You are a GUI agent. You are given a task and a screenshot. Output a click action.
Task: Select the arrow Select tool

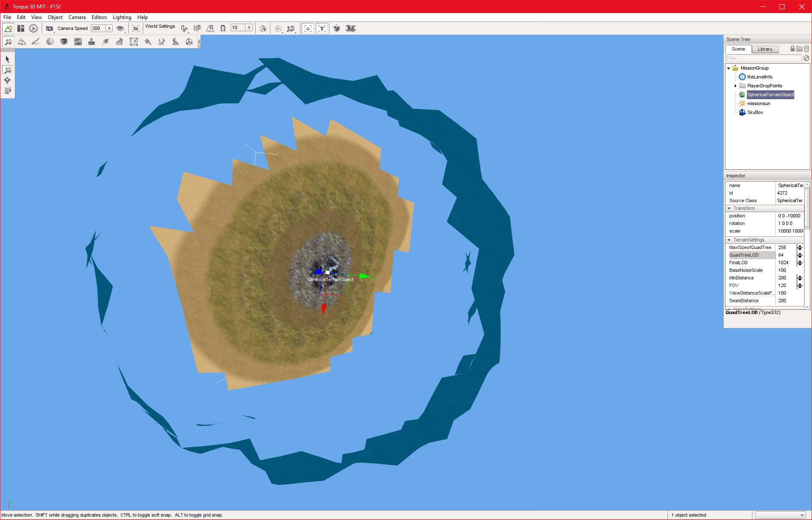(8, 59)
